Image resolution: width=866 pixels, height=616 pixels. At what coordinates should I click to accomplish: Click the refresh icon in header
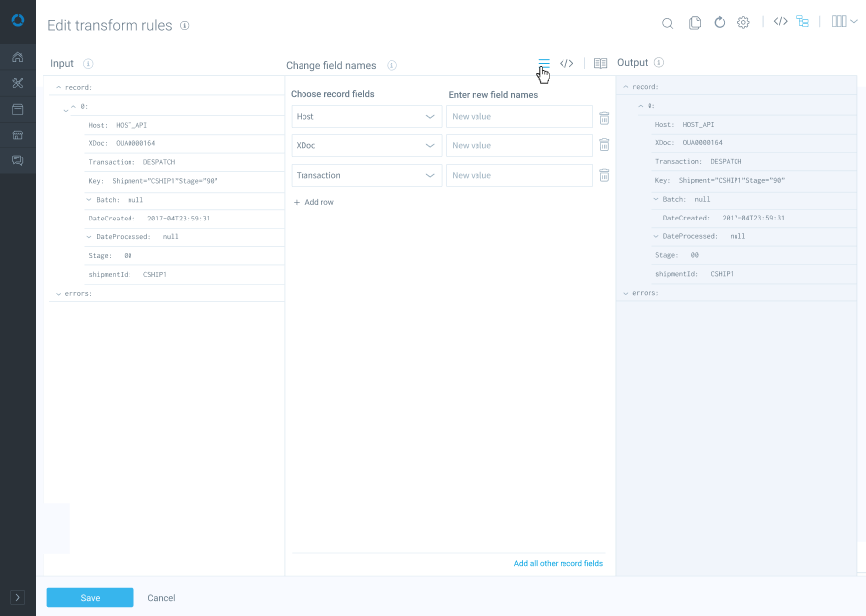[720, 23]
